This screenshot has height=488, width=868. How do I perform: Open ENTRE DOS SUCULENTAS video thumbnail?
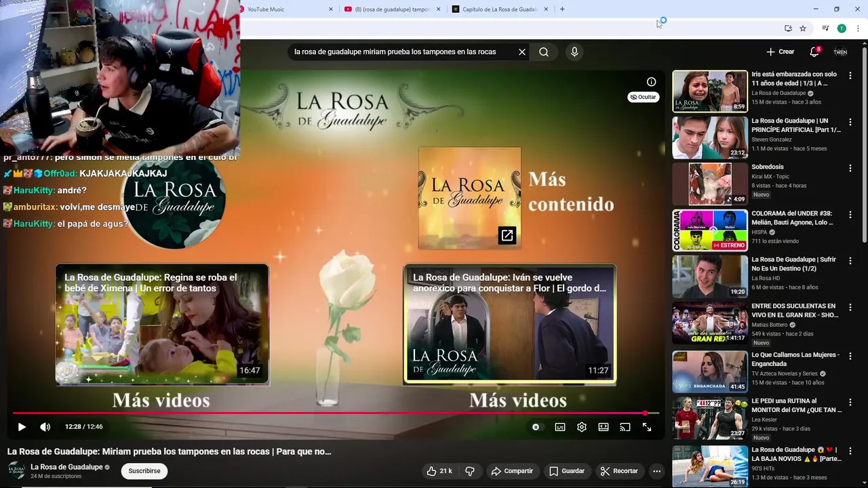click(x=710, y=323)
